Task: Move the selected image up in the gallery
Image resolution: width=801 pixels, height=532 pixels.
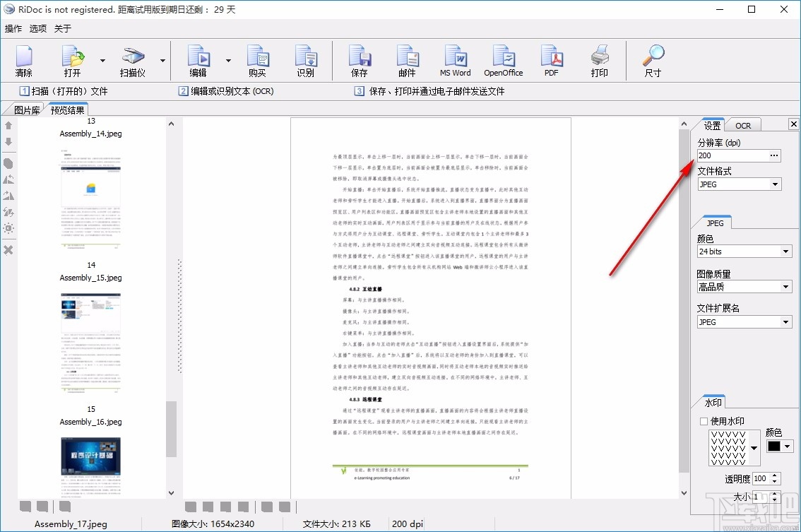Action: (x=8, y=125)
